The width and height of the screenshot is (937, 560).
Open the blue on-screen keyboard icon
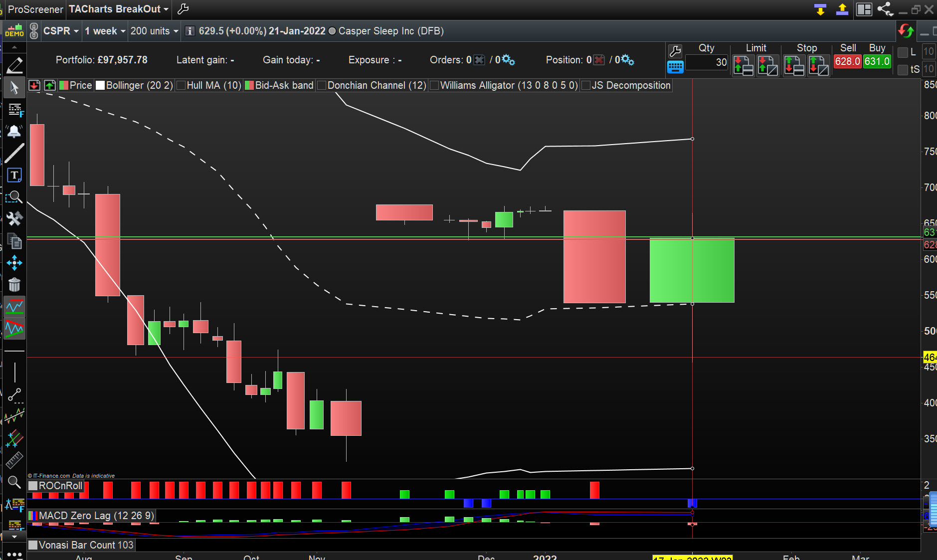675,67
